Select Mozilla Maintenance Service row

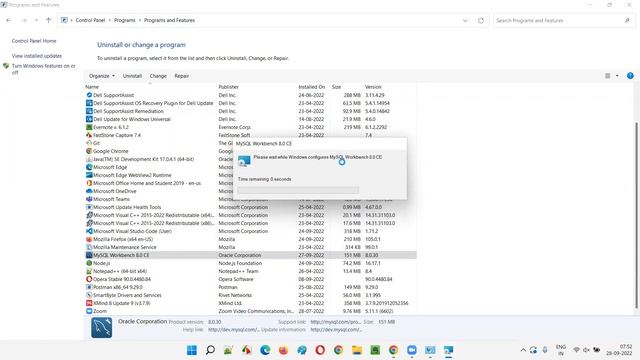point(250,247)
